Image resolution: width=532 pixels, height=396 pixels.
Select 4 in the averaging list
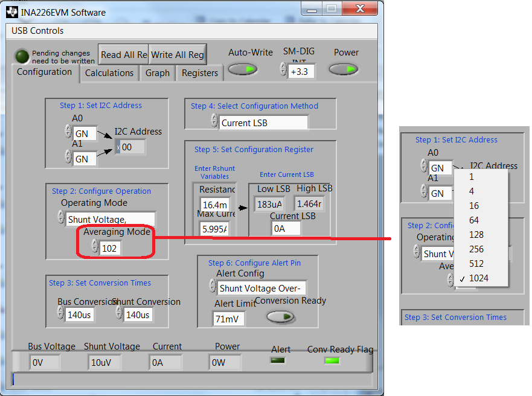pyautogui.click(x=481, y=191)
